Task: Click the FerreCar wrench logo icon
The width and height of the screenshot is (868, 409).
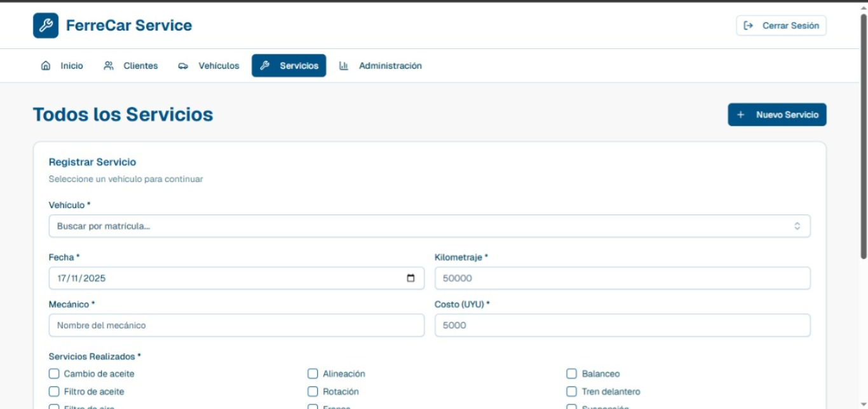Action: [x=46, y=25]
